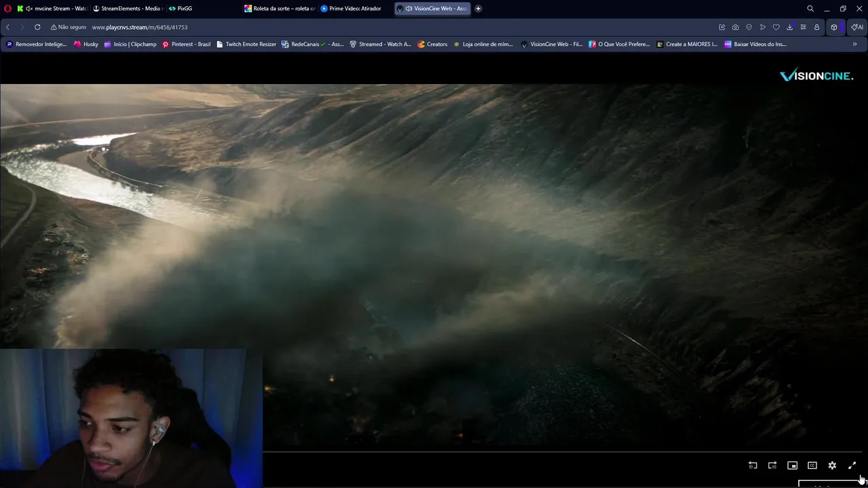Mute the VisionCine Web tab's audio icon
Screen dimensions: 868x488
coord(409,8)
